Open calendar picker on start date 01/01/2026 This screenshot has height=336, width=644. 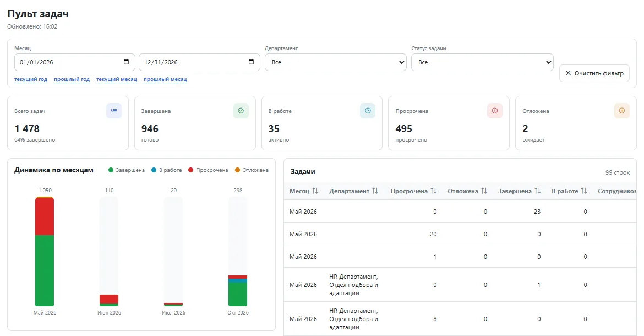pos(126,62)
